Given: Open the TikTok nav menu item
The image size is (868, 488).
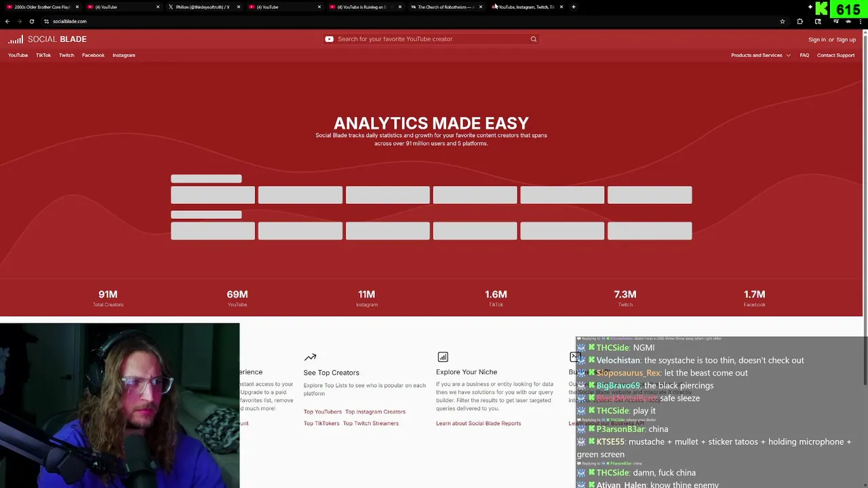Looking at the screenshot, I should (x=43, y=56).
